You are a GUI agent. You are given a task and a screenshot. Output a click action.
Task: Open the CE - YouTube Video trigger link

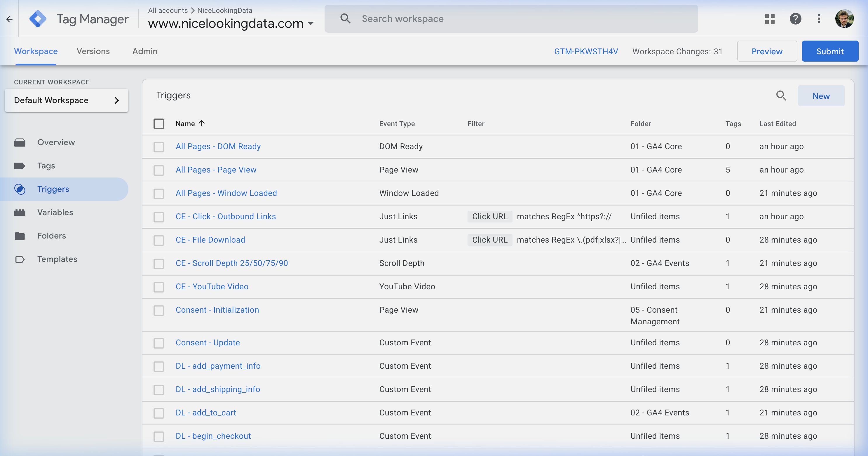coord(212,286)
